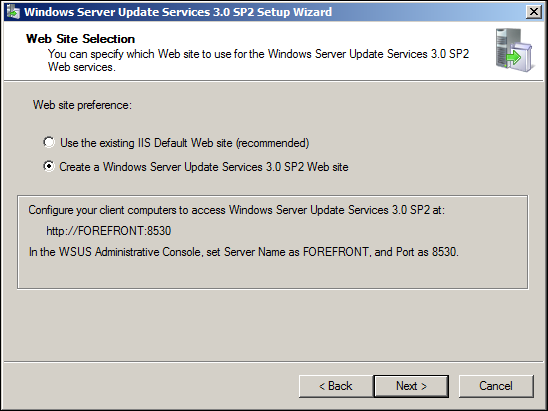
Task: Click the http://FOREFRONT:8530 address text
Action: (108, 231)
